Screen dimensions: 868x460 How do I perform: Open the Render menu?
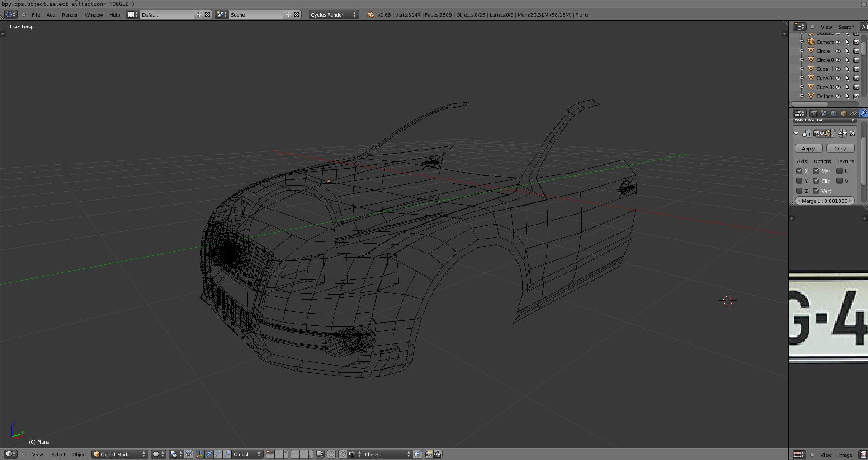pyautogui.click(x=70, y=15)
